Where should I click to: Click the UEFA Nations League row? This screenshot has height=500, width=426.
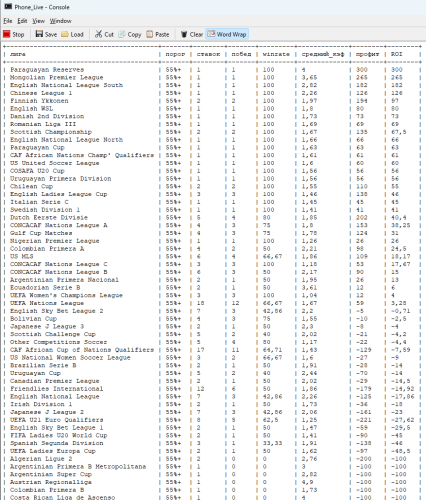[x=212, y=303]
